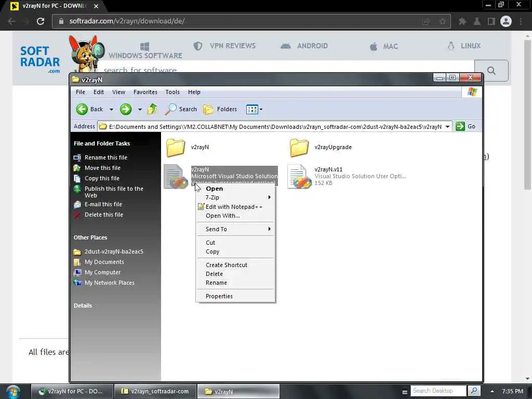
Task: Choose Open in context menu
Action: tap(235, 189)
